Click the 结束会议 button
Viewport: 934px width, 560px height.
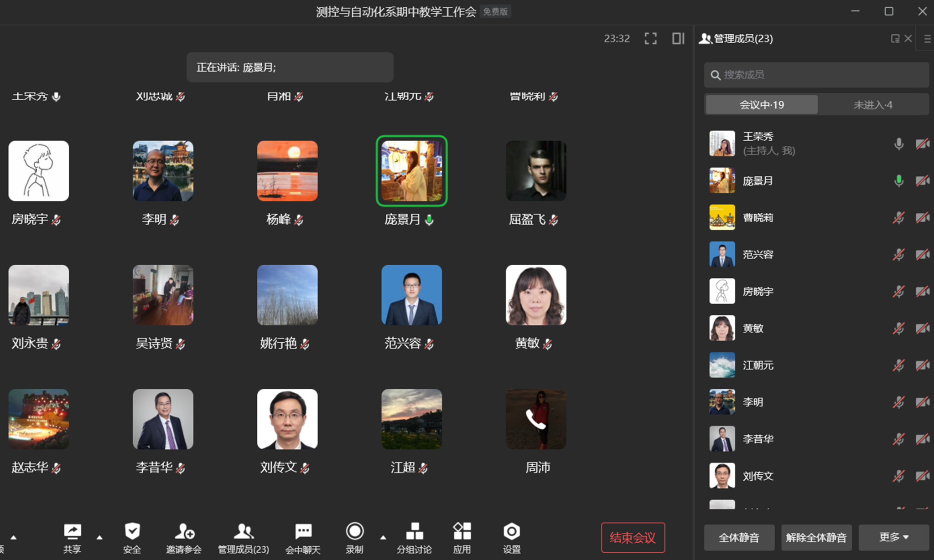coord(633,538)
